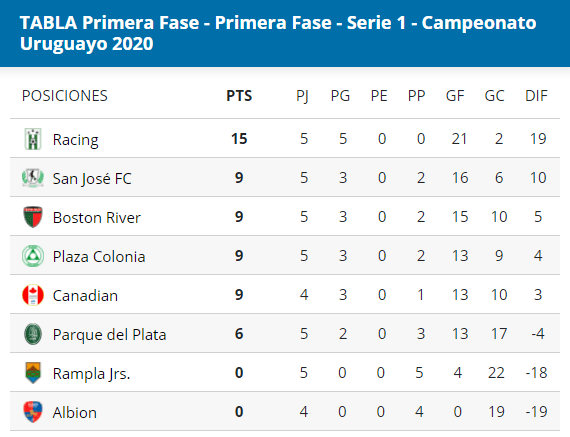Click the POSICIONES header label
The height and width of the screenshot is (437, 570).
point(65,96)
